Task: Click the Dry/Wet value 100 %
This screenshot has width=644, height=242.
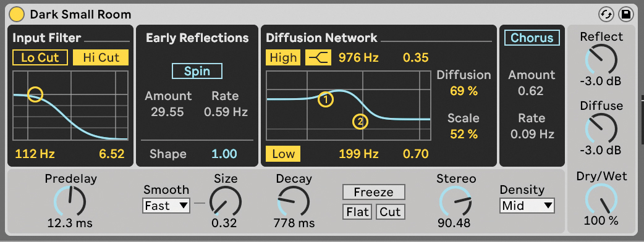Action: tap(601, 220)
